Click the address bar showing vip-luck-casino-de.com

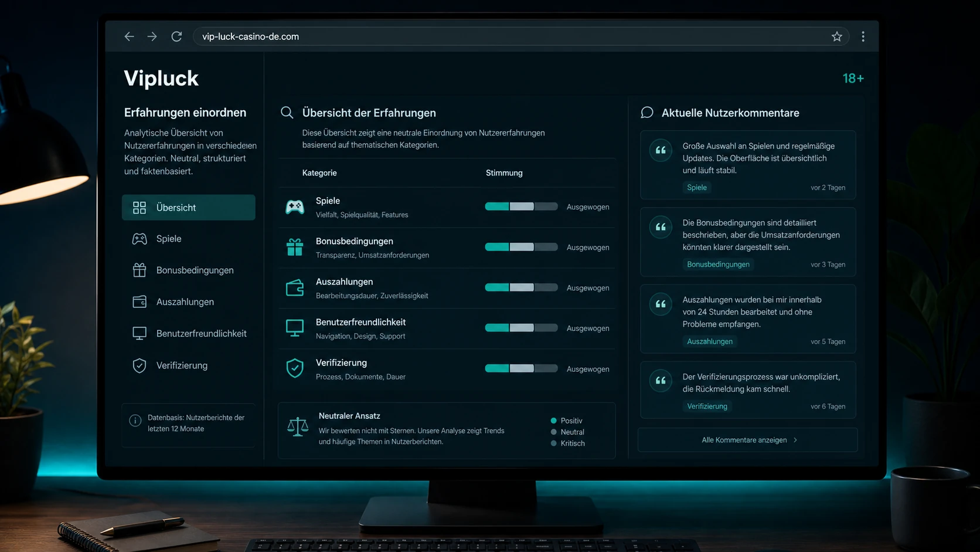520,36
